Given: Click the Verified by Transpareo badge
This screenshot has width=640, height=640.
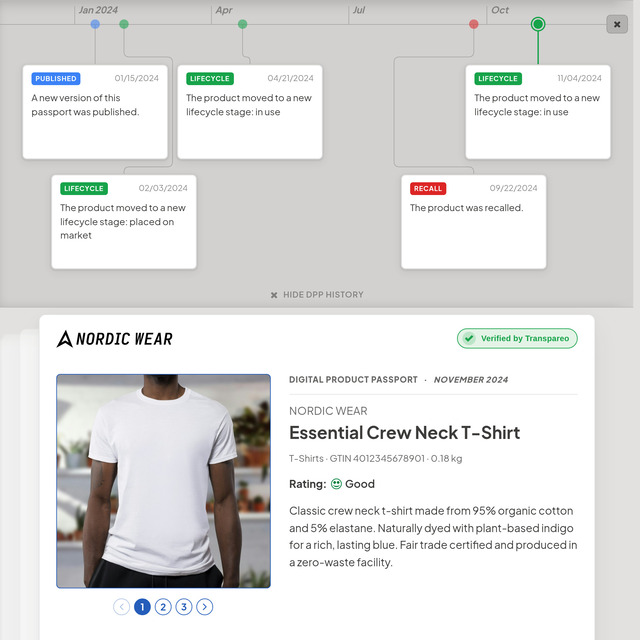Looking at the screenshot, I should point(517,338).
